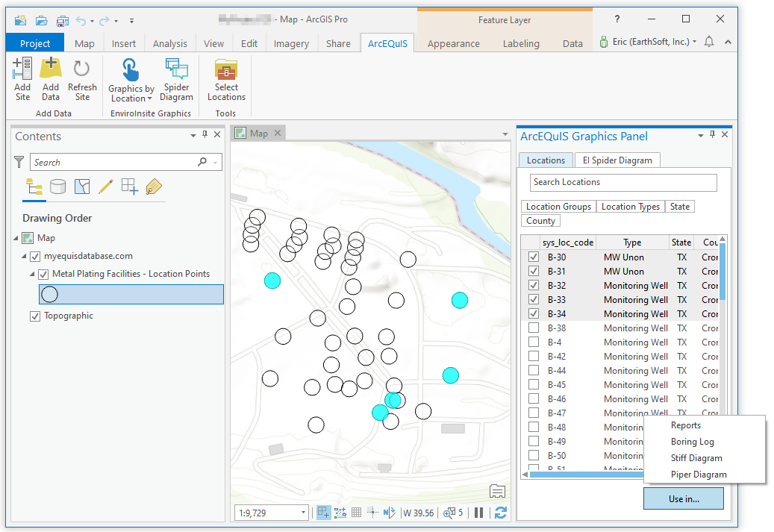Choose Piper Diagram from popup menu

[x=699, y=475]
